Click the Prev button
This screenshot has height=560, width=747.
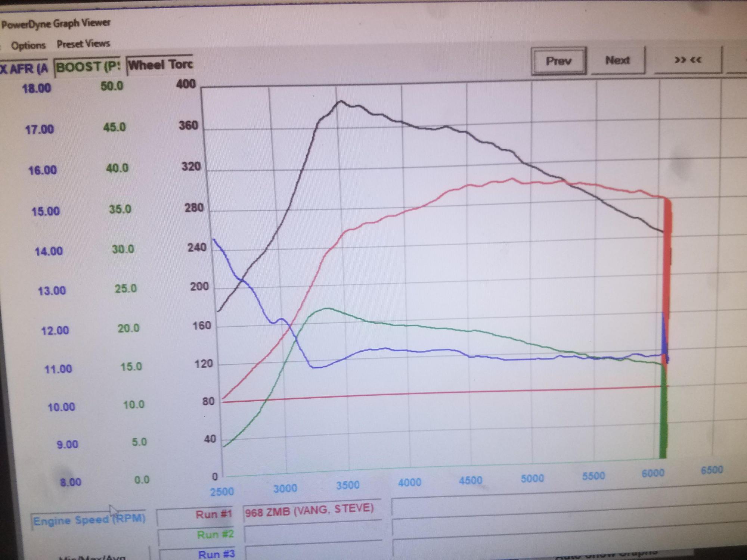click(x=558, y=61)
